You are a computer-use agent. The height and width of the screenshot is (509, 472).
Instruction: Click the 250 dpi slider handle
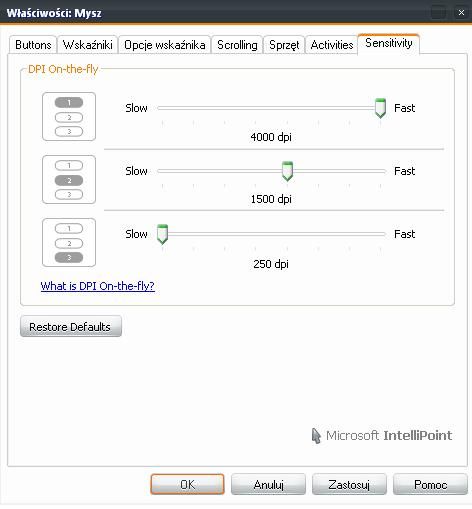pyautogui.click(x=162, y=234)
